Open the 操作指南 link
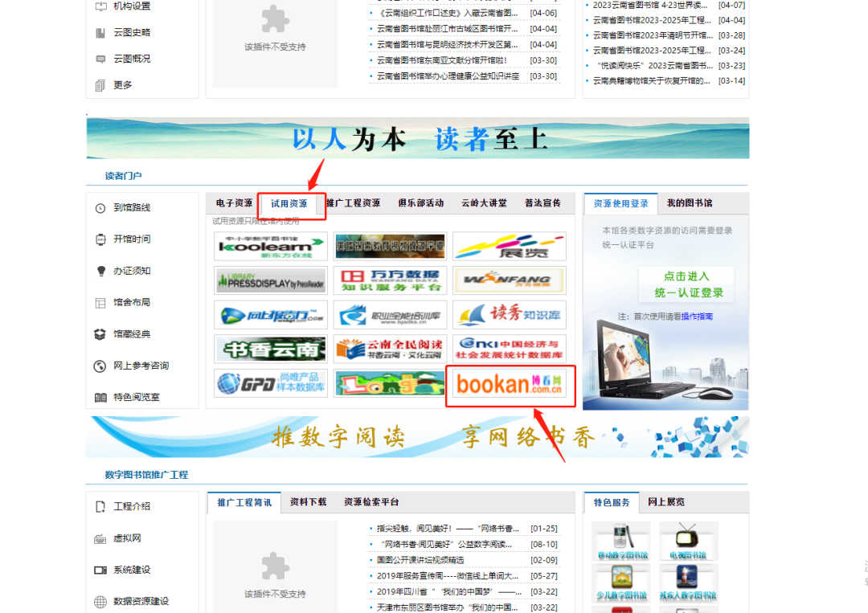The width and height of the screenshot is (868, 613). (697, 317)
